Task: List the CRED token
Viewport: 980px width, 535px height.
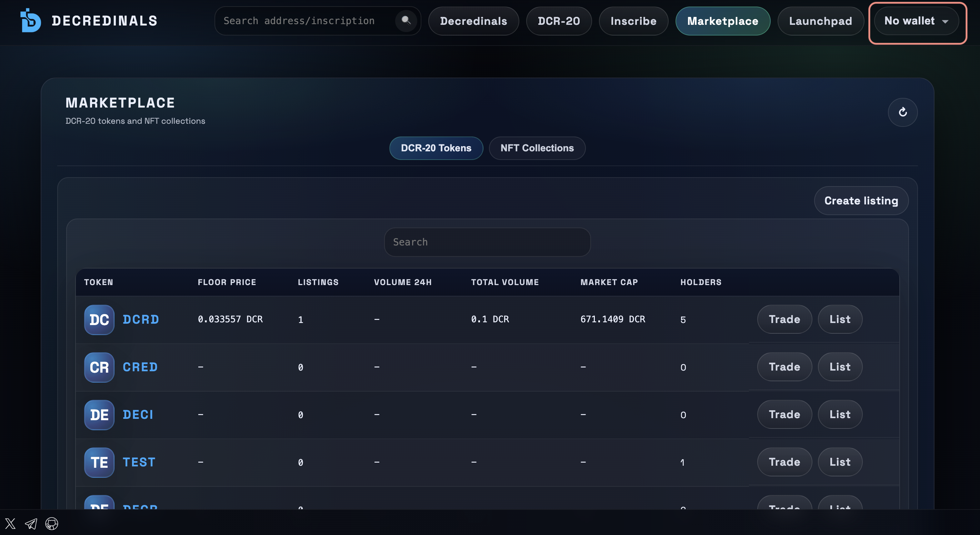Action: tap(840, 367)
